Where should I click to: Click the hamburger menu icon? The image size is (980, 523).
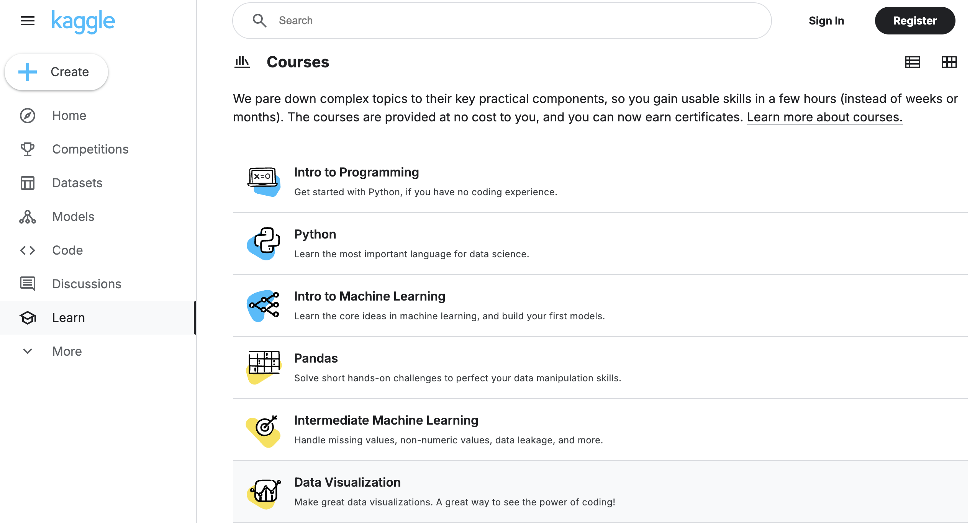pyautogui.click(x=28, y=21)
